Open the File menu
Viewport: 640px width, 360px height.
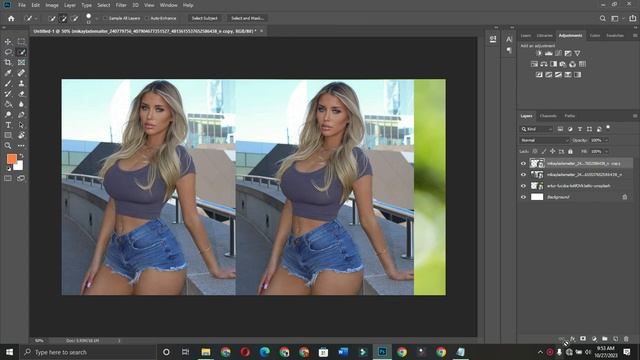coord(22,5)
